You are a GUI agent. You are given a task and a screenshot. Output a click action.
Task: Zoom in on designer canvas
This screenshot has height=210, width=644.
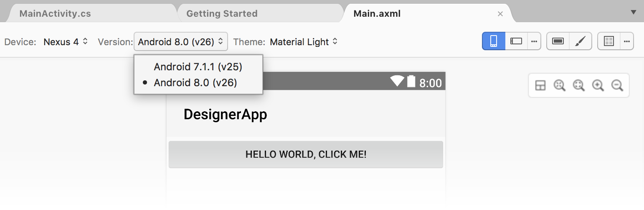pos(598,86)
